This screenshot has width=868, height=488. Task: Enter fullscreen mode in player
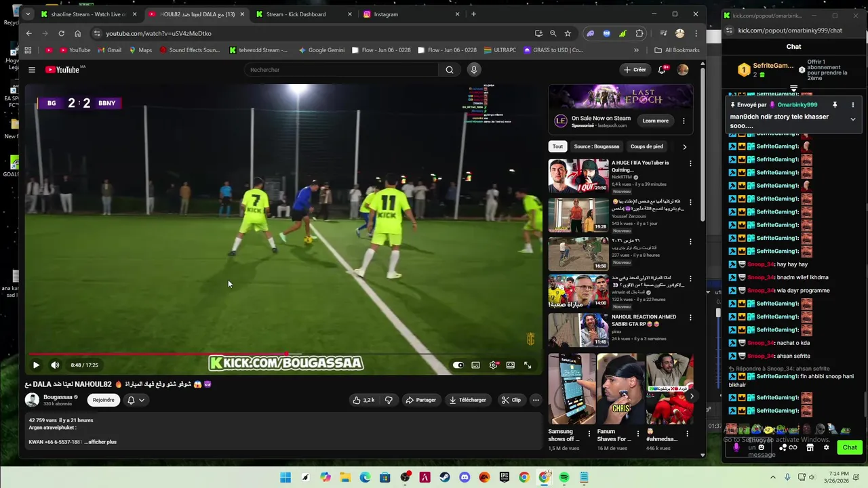point(528,365)
